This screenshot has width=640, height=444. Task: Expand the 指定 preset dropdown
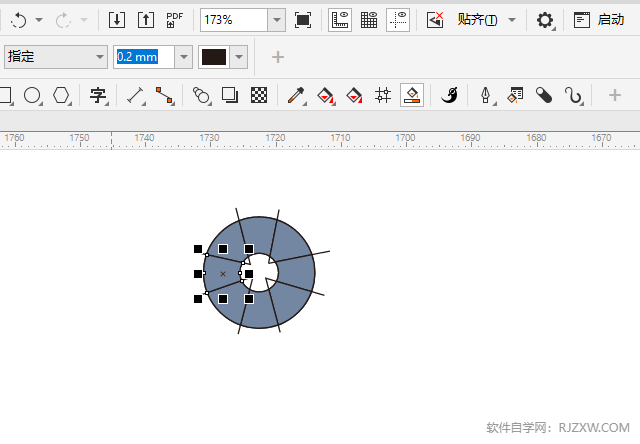(99, 57)
